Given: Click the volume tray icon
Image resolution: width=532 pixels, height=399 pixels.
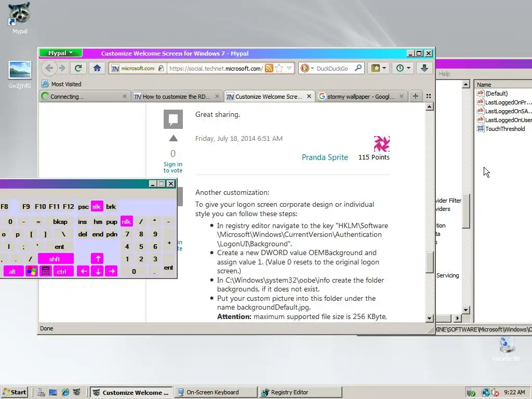Looking at the screenshot, I should (x=495, y=393).
